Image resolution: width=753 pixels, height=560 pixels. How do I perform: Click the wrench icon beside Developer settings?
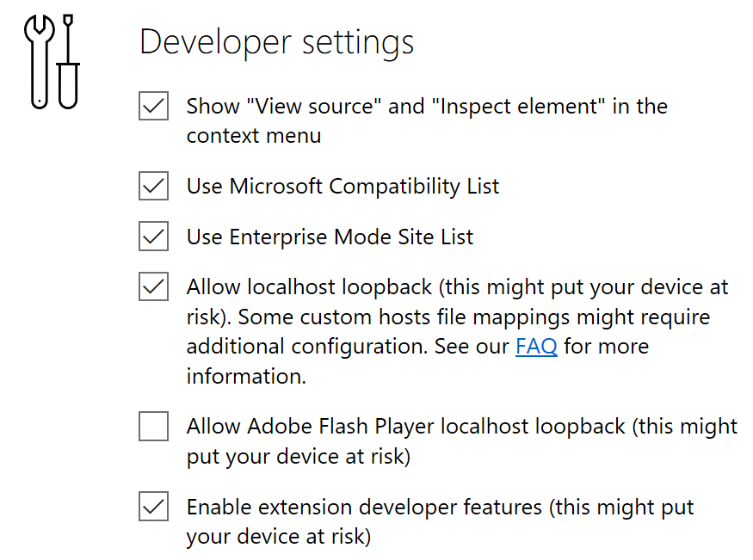[x=40, y=61]
